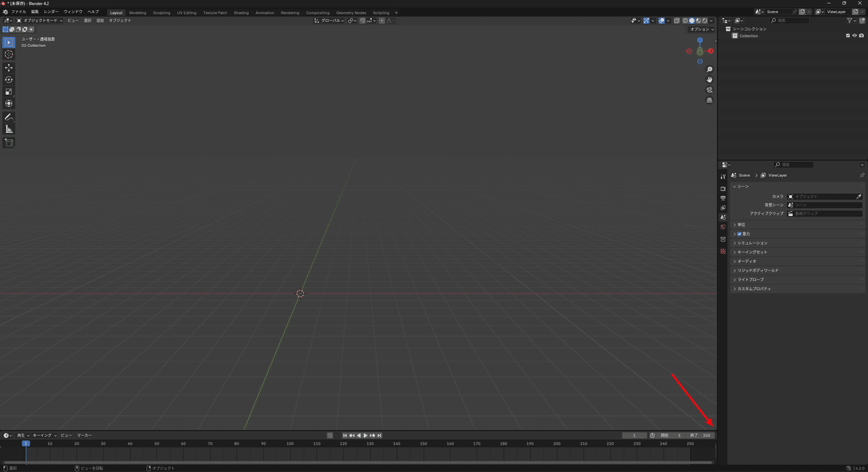Expand the リジッドボディワールド panel

click(798, 270)
